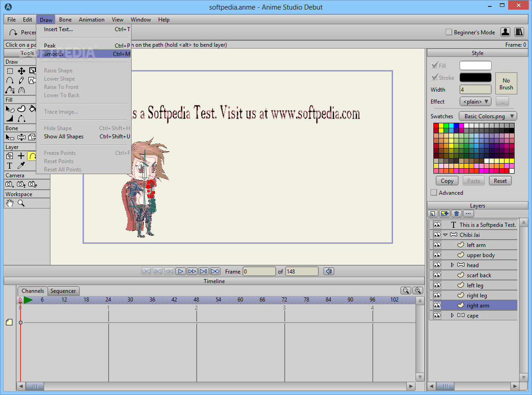Select the Set Origin layer tool

[x=10, y=156]
